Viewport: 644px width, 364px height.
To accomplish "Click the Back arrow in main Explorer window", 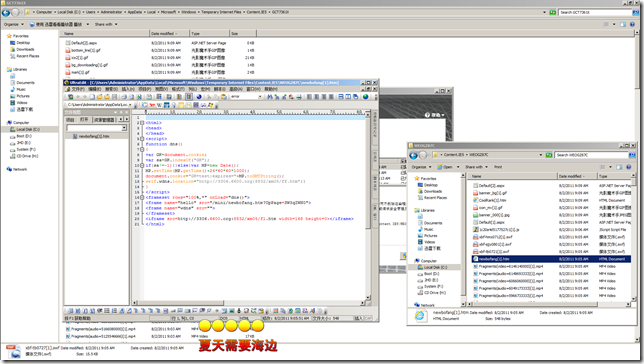I will (x=6, y=12).
